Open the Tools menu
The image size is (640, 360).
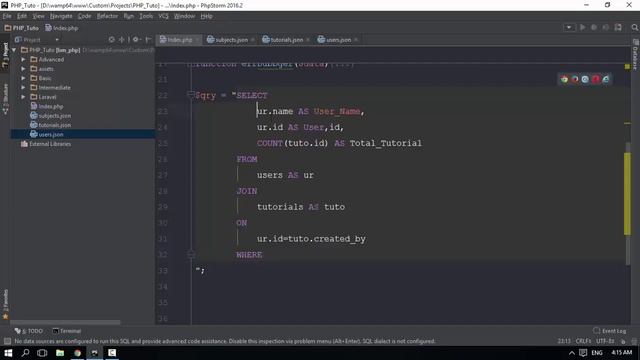[x=146, y=16]
